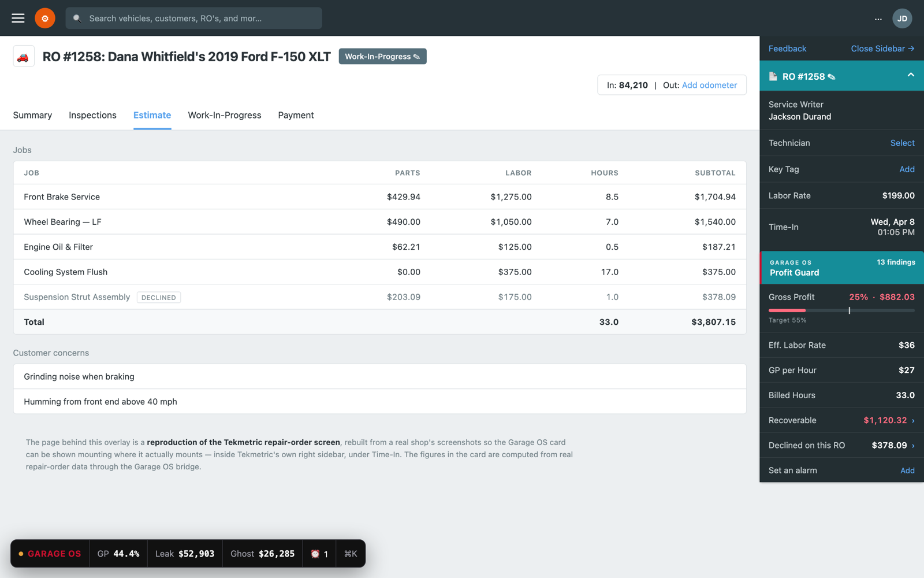This screenshot has height=578, width=924.
Task: Click Add odometer link
Action: pos(709,85)
